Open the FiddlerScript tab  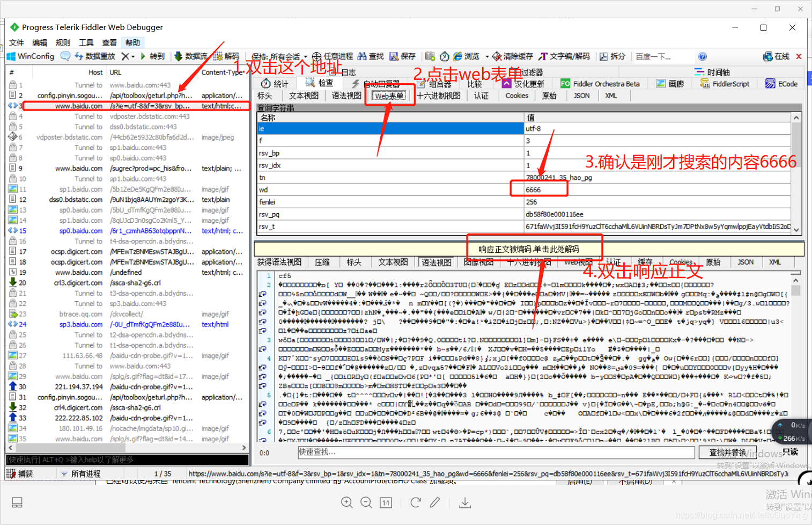pos(725,84)
